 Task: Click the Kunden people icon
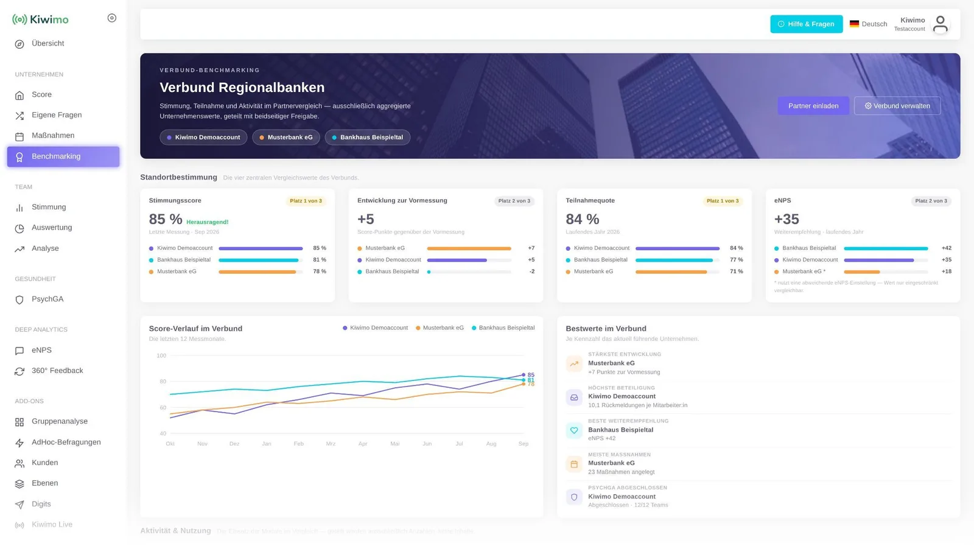[x=19, y=463]
